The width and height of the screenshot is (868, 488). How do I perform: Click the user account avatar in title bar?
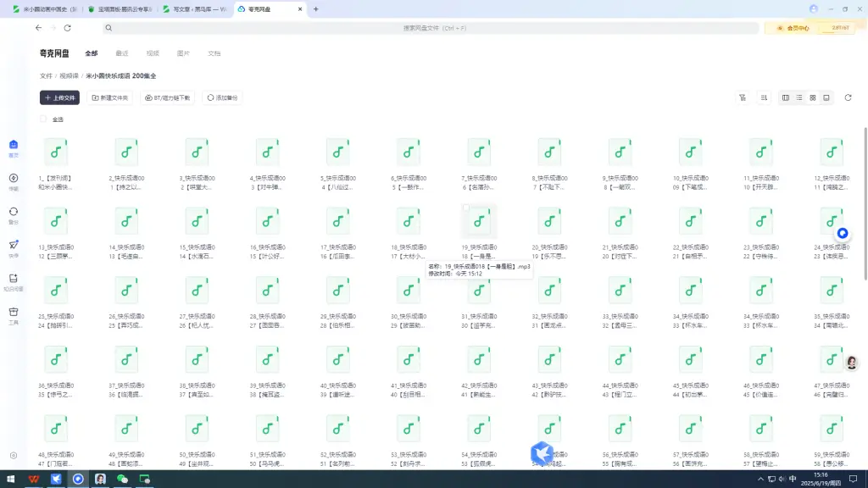[813, 8]
